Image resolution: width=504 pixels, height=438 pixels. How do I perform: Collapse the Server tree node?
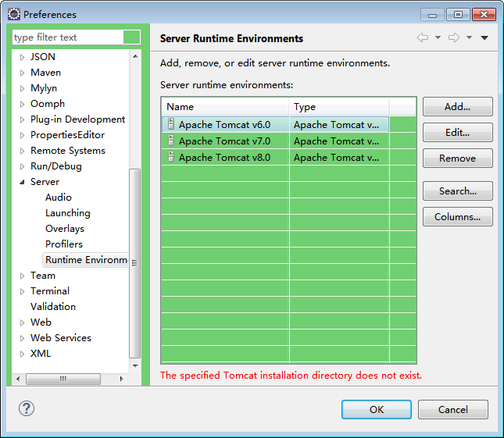[x=22, y=182]
